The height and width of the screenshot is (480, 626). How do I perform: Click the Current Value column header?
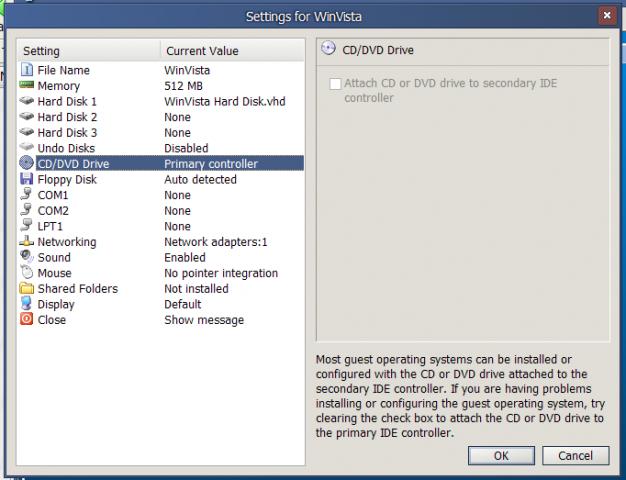232,51
